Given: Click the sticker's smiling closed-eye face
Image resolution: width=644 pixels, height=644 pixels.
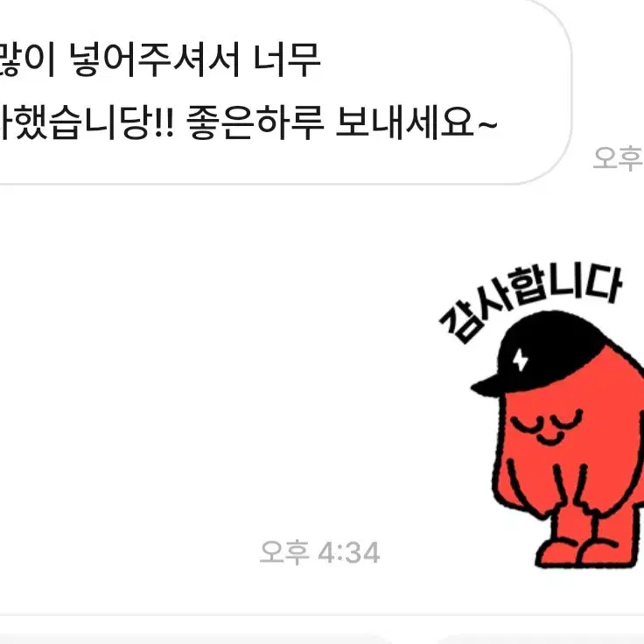Looking at the screenshot, I should pyautogui.click(x=548, y=427).
